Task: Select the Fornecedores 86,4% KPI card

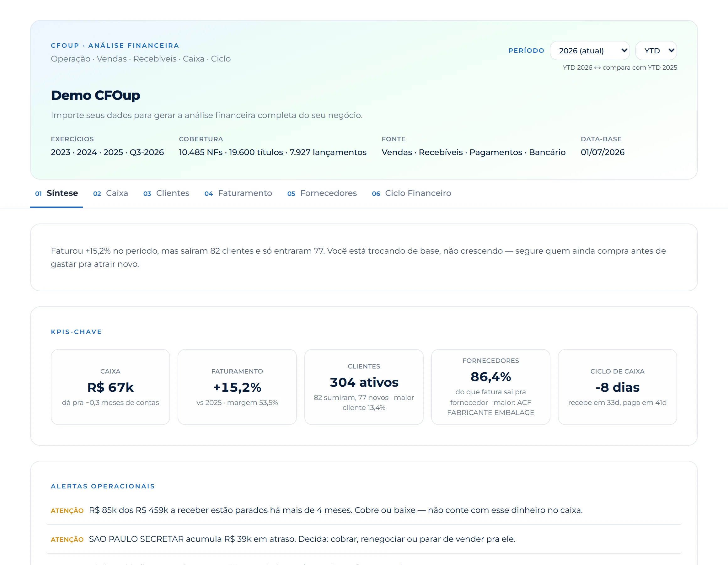Action: coord(491,387)
